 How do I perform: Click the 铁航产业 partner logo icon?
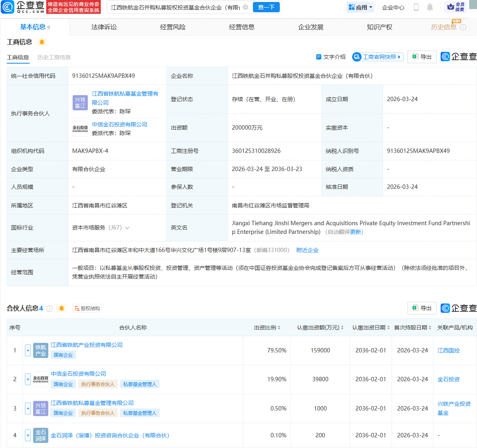click(40, 350)
